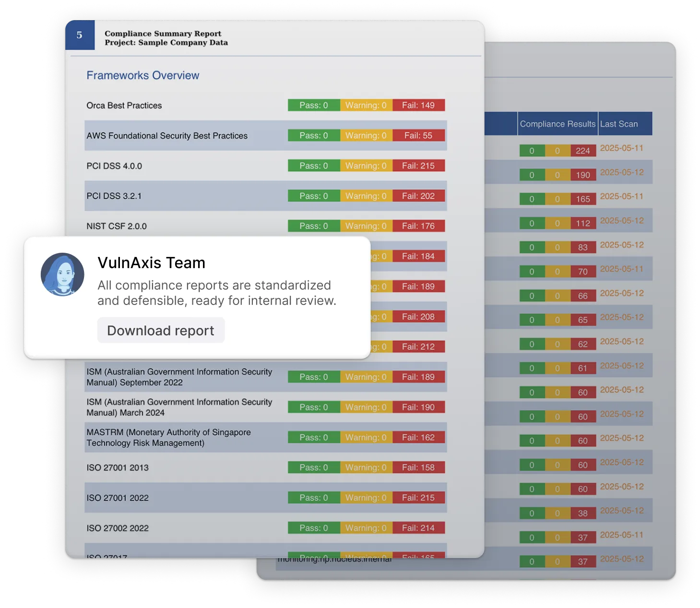
Task: Click Pass: 0 badge for ISO 27001 2022
Action: click(x=314, y=498)
